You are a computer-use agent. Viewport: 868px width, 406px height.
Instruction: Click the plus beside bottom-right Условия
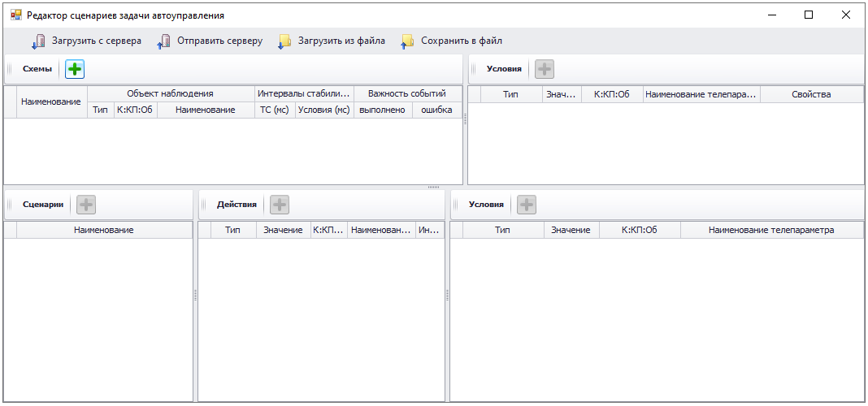[527, 205]
